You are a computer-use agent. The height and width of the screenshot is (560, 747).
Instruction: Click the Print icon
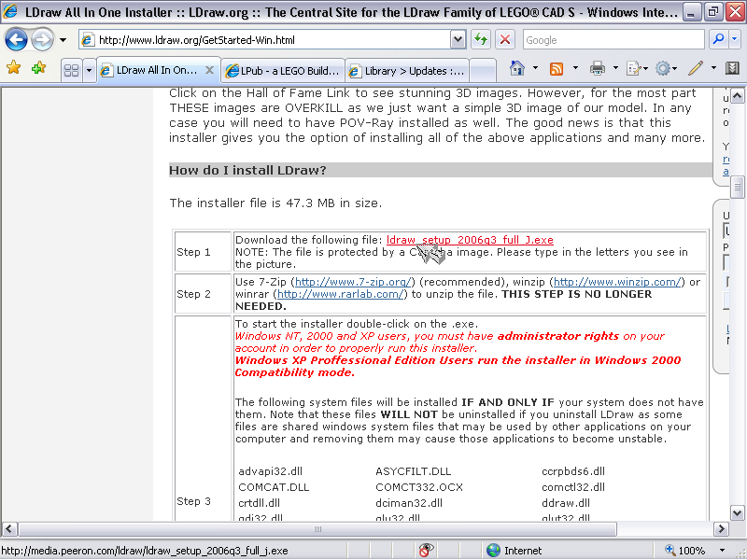[597, 68]
